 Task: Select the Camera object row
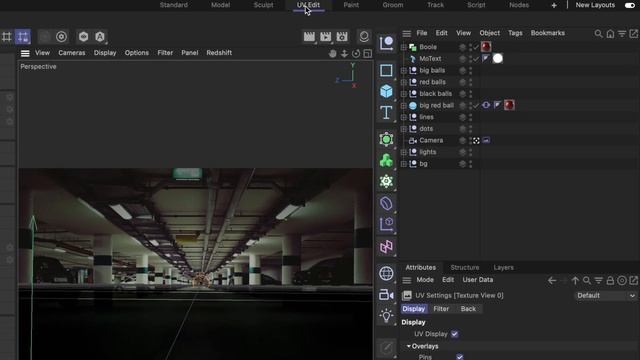coord(431,140)
